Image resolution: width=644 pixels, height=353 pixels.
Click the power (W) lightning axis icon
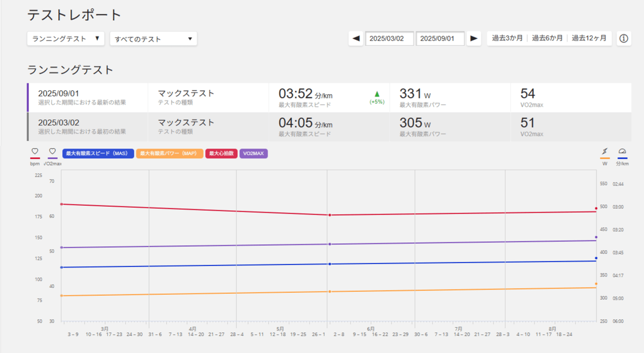tap(605, 151)
